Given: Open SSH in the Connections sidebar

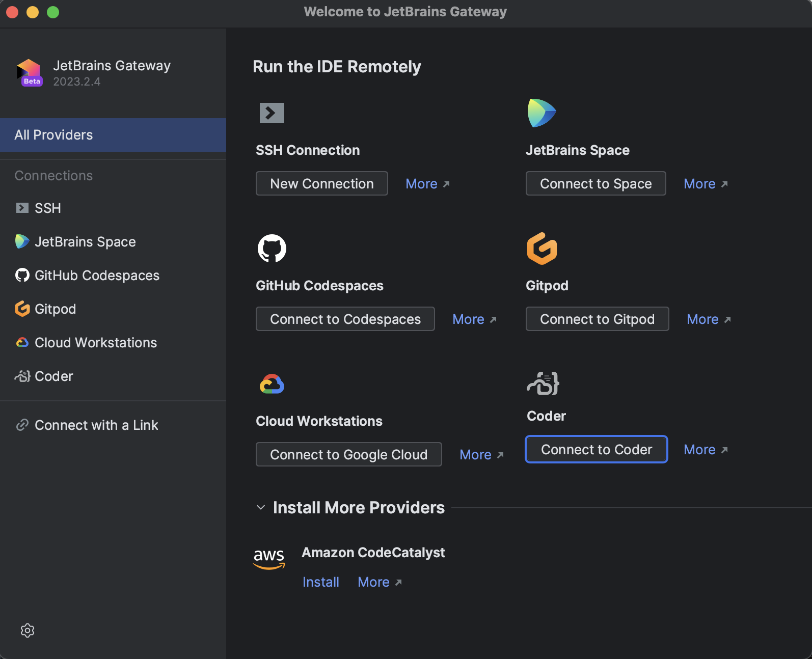Looking at the screenshot, I should (x=47, y=208).
